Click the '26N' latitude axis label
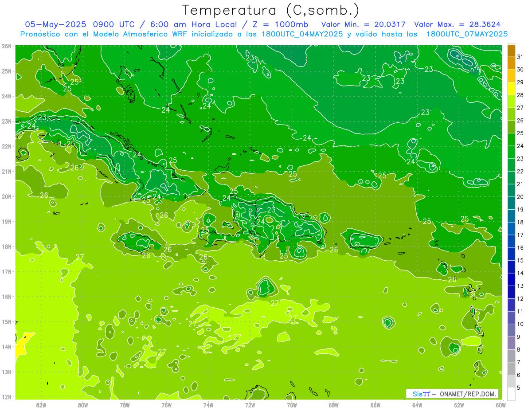The image size is (532, 411). [7, 46]
